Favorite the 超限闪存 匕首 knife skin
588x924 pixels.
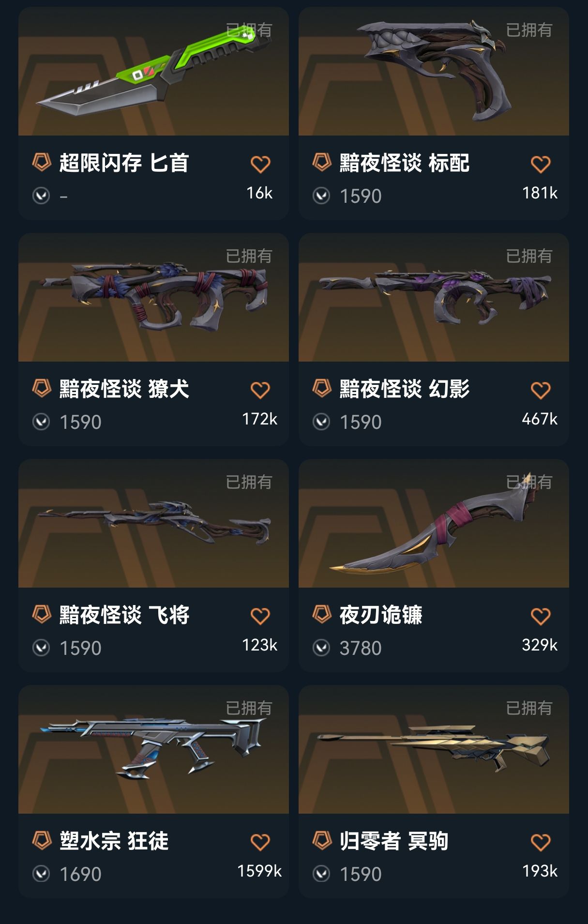coord(260,165)
